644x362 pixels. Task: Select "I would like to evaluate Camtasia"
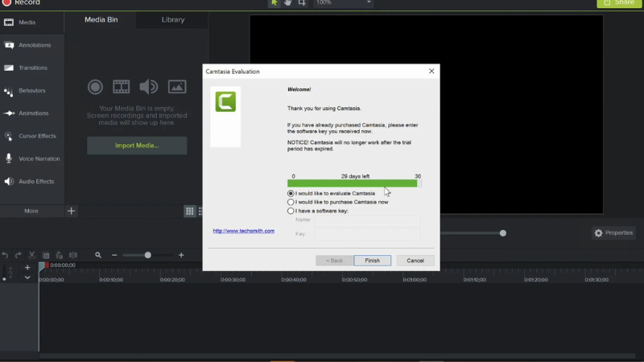tap(291, 194)
